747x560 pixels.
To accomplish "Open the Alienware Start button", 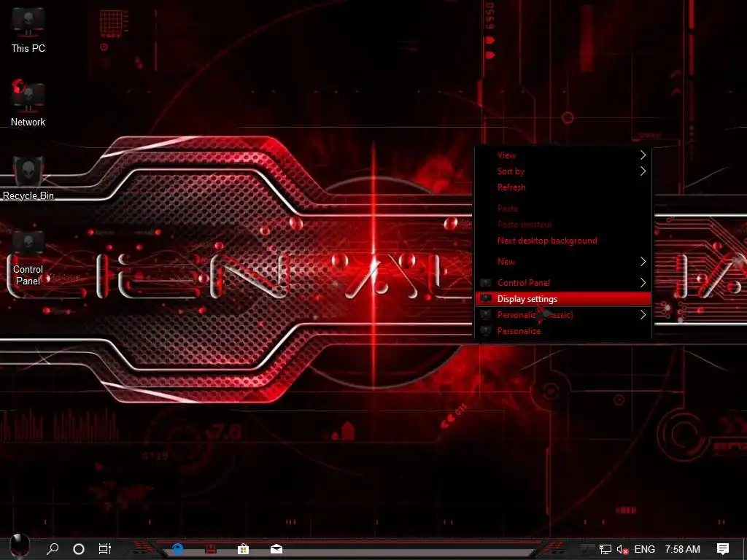I will 20,547.
